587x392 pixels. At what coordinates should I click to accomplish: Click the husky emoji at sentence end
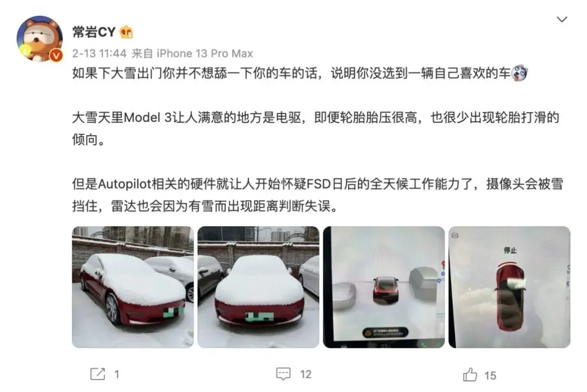(x=520, y=73)
